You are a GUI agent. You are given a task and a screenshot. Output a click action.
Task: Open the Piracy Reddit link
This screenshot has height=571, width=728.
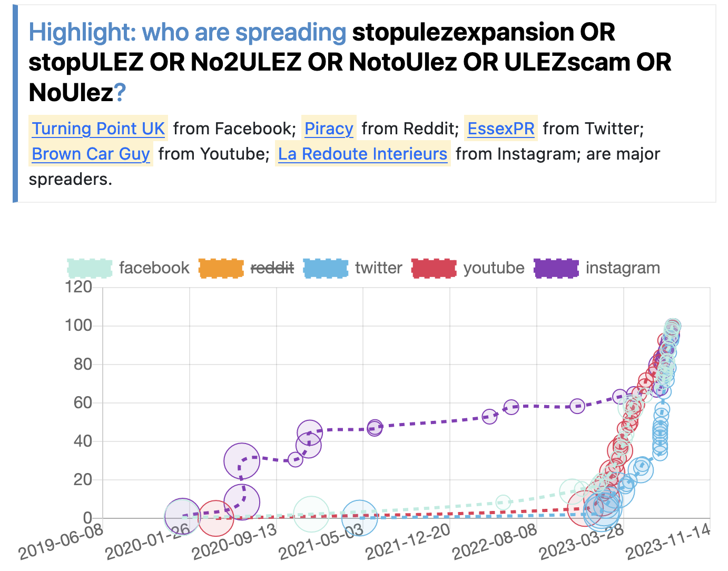(329, 129)
